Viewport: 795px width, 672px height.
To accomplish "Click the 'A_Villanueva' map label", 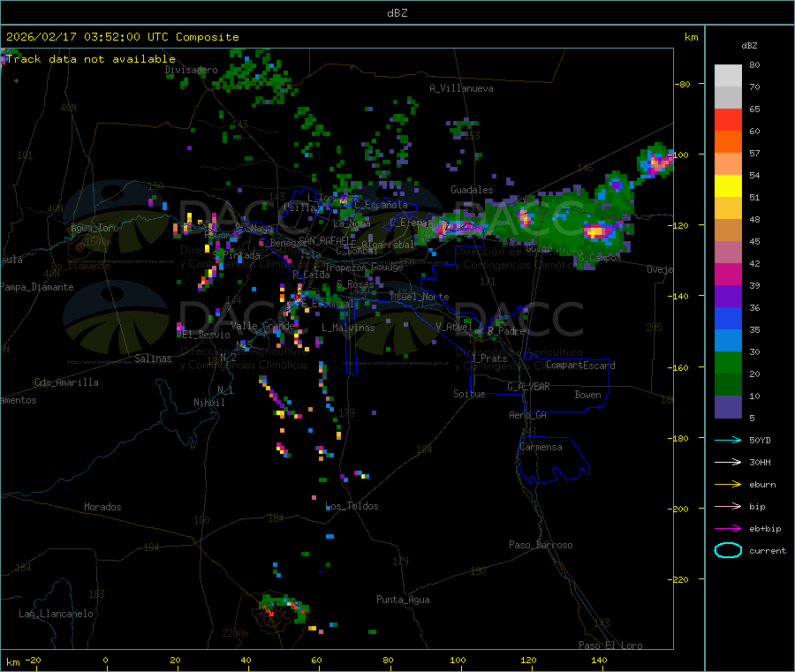I will (x=461, y=88).
